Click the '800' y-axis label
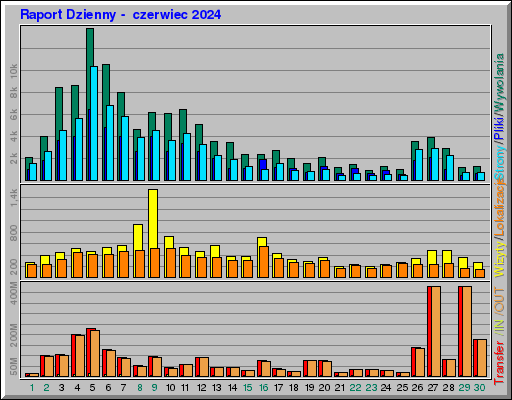This screenshot has width=512, height=400. 14,233
